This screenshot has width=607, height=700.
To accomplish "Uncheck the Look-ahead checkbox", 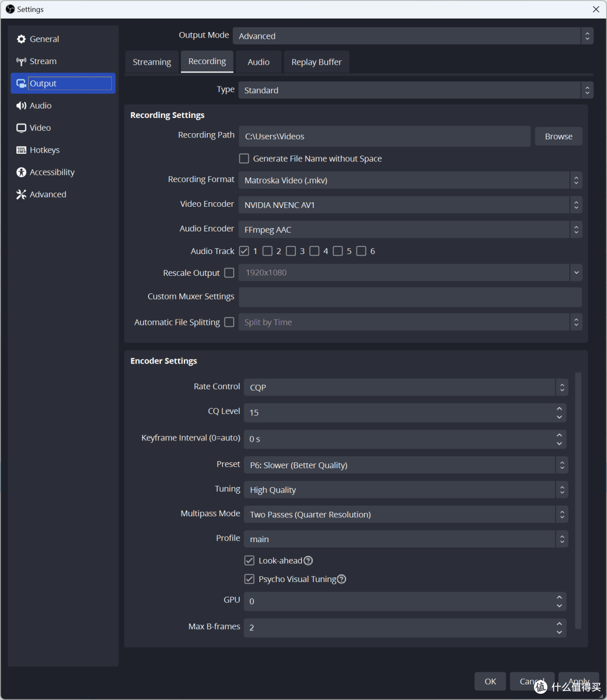I will 250,561.
